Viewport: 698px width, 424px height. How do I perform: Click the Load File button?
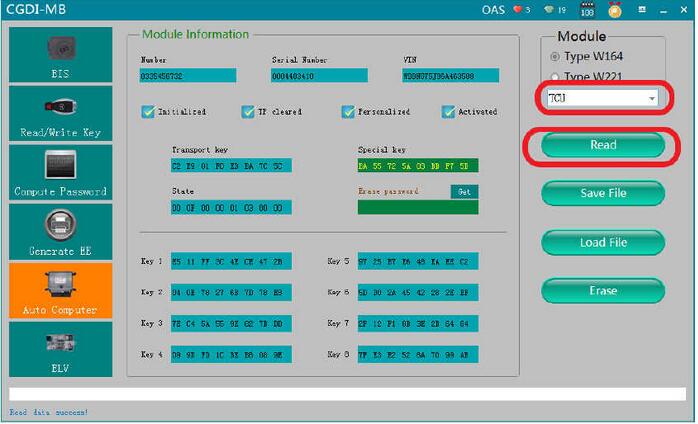(603, 243)
